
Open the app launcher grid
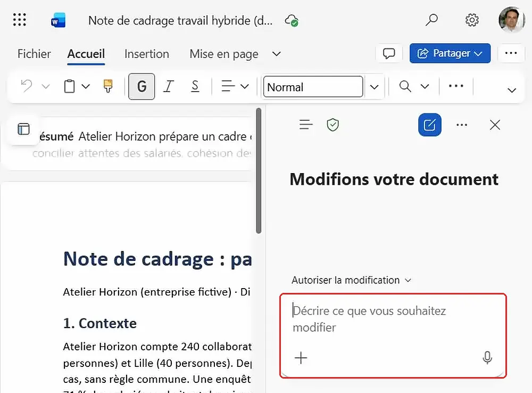(x=19, y=20)
